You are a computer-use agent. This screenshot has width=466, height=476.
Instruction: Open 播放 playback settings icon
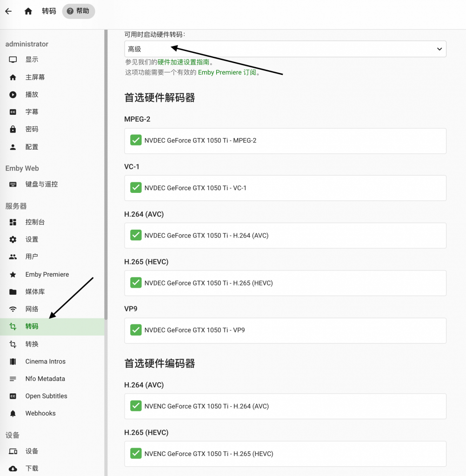[x=13, y=94]
